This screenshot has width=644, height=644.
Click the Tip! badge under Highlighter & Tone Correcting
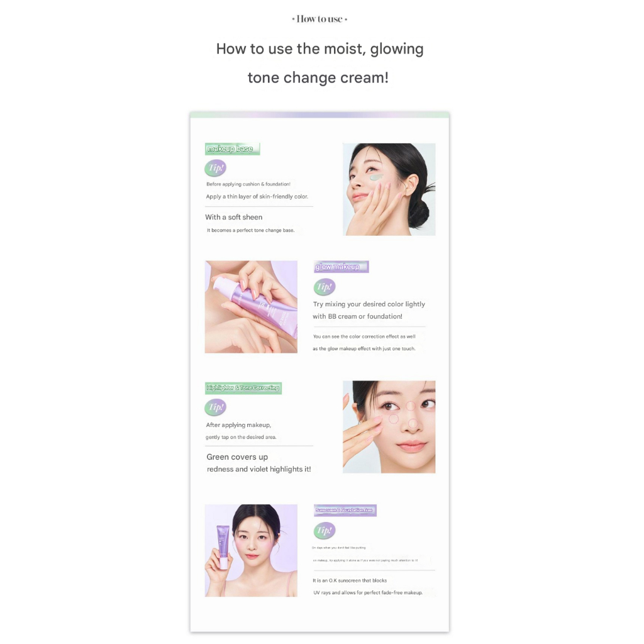[215, 407]
